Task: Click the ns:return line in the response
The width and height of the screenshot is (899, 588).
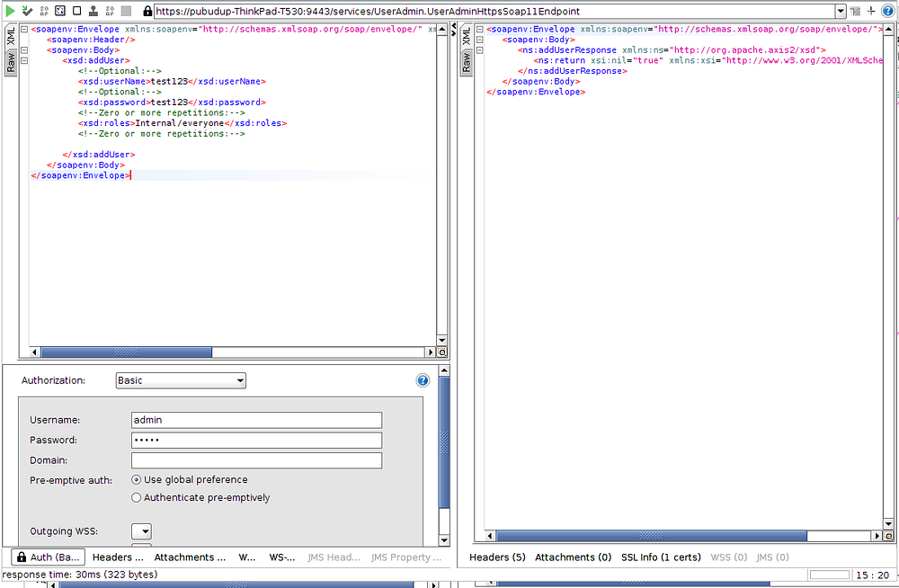Action: tap(708, 60)
